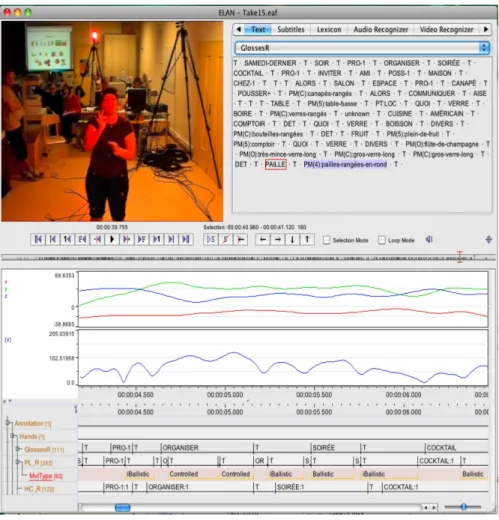Viewport: 499px width, 520px height.
Task: Select the PRO-1 annotation on GlossesR tier
Action: (x=121, y=448)
